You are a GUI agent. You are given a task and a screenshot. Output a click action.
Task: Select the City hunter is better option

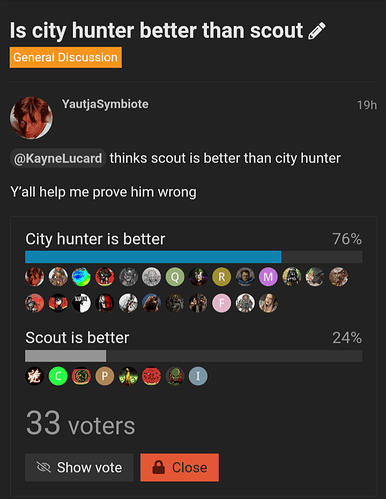95,239
